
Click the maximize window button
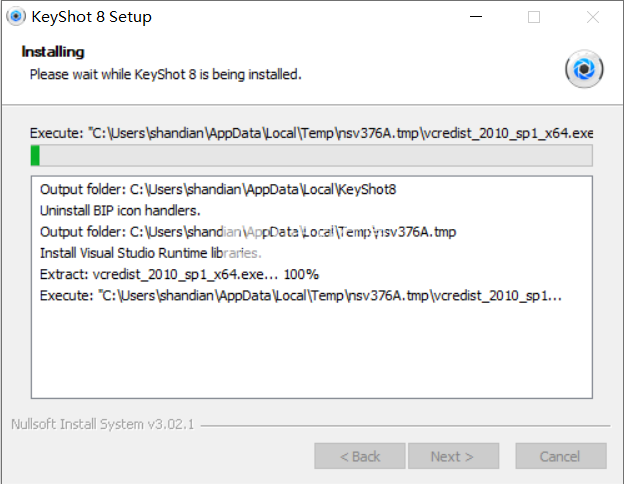click(534, 17)
